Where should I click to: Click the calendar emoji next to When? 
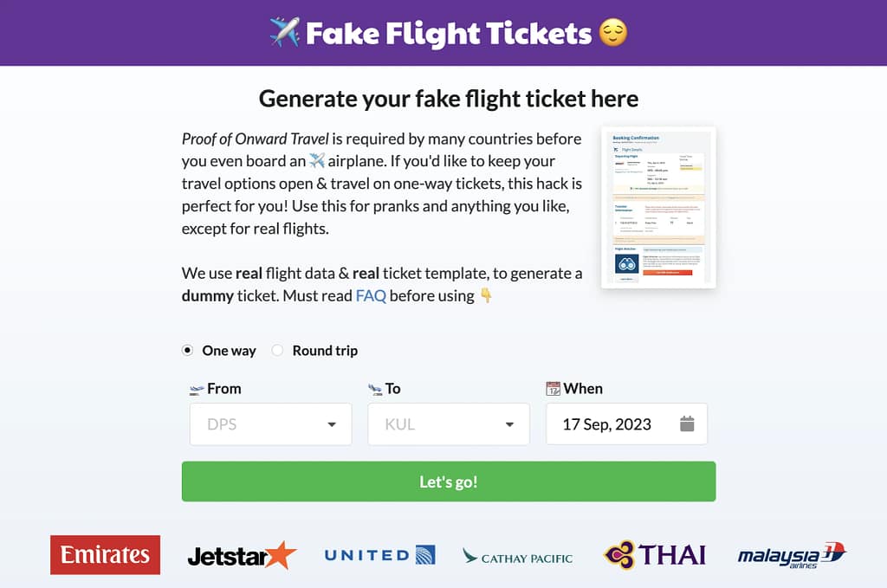pyautogui.click(x=554, y=388)
